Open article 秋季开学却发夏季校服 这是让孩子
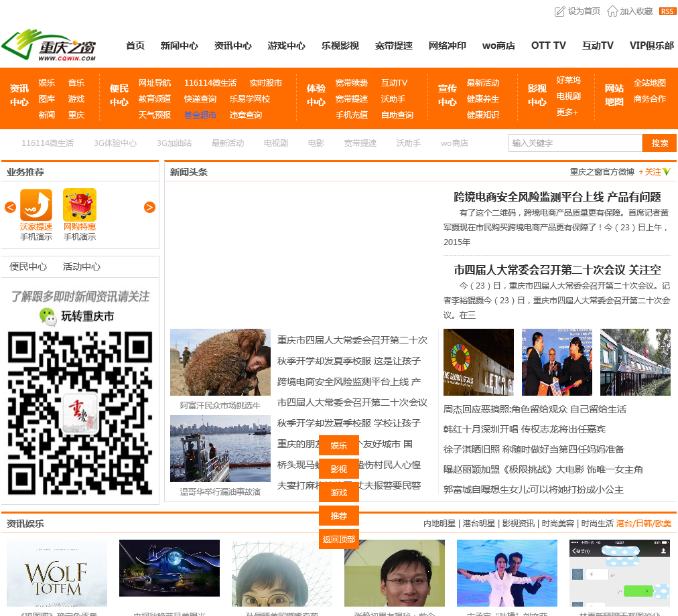Viewport: 678px width, 616px height. point(348,361)
